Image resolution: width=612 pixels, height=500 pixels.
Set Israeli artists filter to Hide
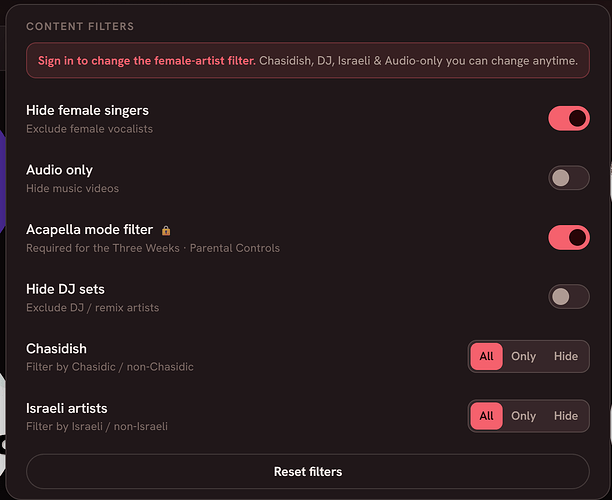[566, 416]
